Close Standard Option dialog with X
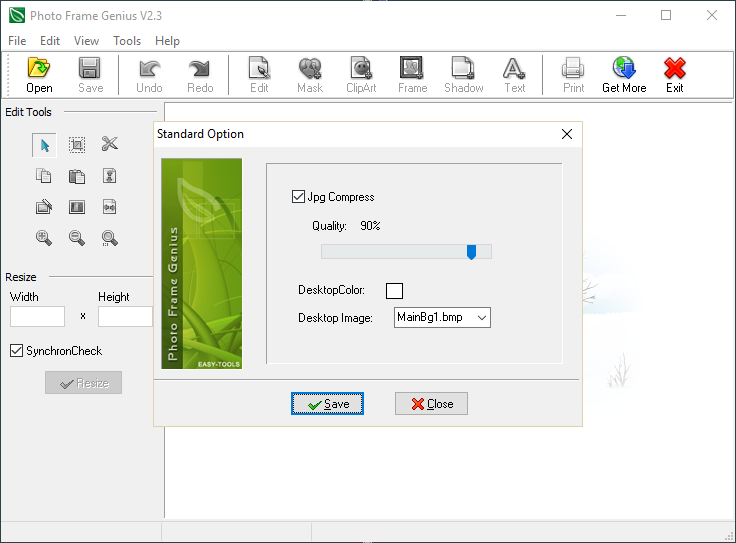This screenshot has height=543, width=736. 567,134
